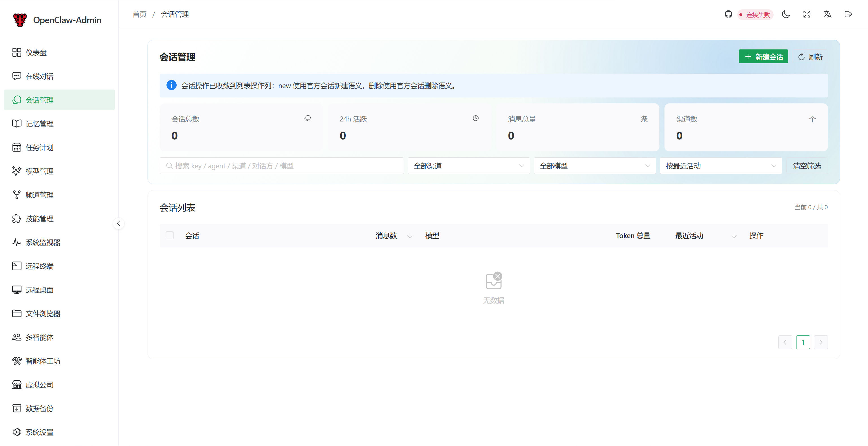Go to 仪表盘 dashboard menu
868x446 pixels.
(36, 53)
